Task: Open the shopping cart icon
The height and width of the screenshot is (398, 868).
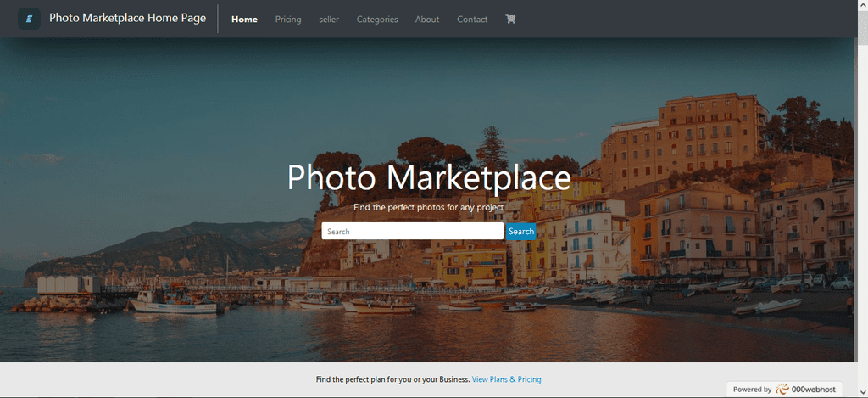Action: click(510, 19)
